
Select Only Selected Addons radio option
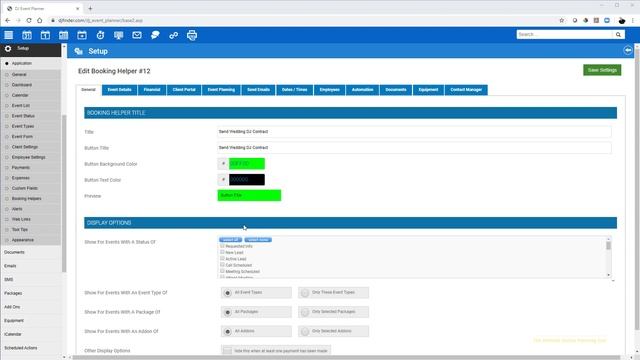(305, 331)
